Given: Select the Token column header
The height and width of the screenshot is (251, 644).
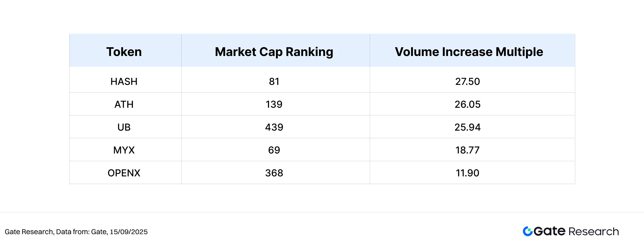Looking at the screenshot, I should tap(124, 52).
